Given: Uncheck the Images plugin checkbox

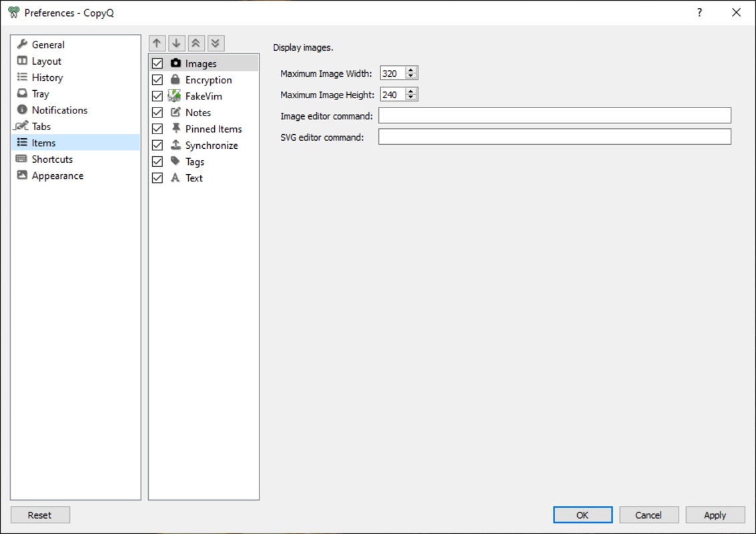Looking at the screenshot, I should coord(157,63).
